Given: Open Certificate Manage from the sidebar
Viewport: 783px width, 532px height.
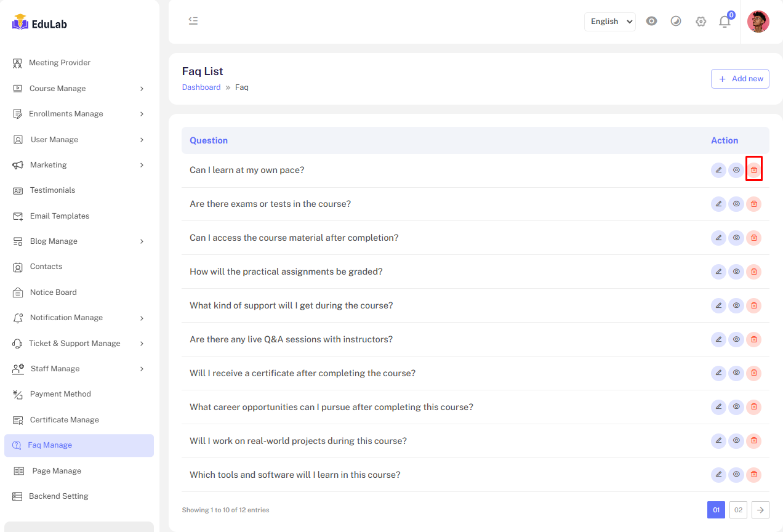Looking at the screenshot, I should (64, 420).
